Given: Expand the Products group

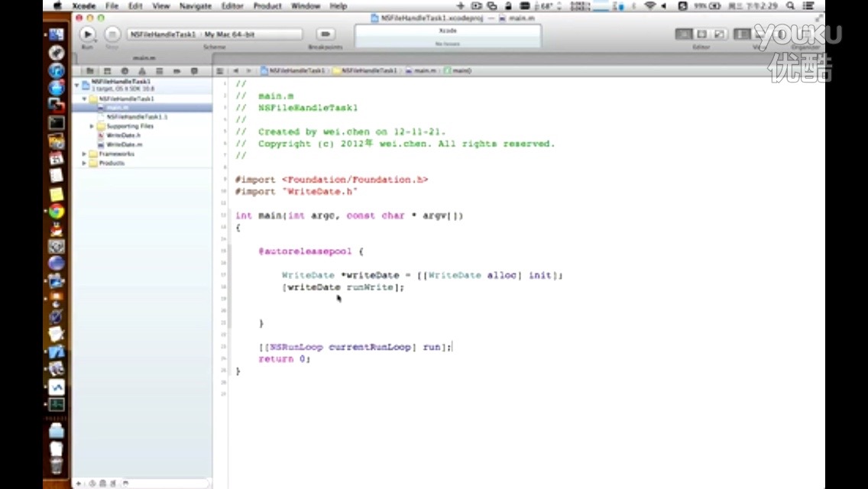Looking at the screenshot, I should click(x=84, y=163).
